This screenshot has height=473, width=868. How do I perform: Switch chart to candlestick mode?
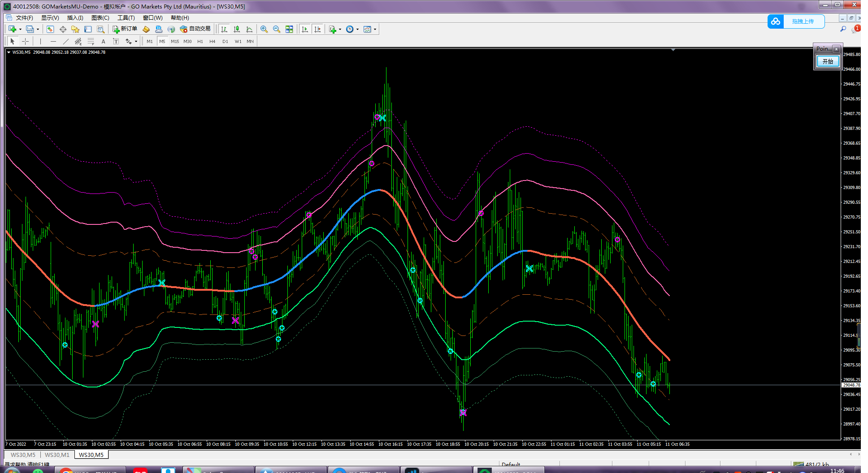[x=237, y=29]
